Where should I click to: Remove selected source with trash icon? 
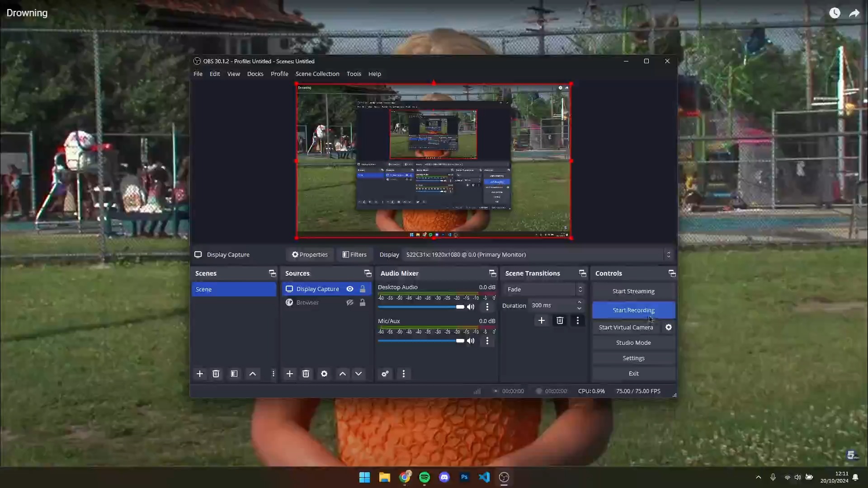306,374
